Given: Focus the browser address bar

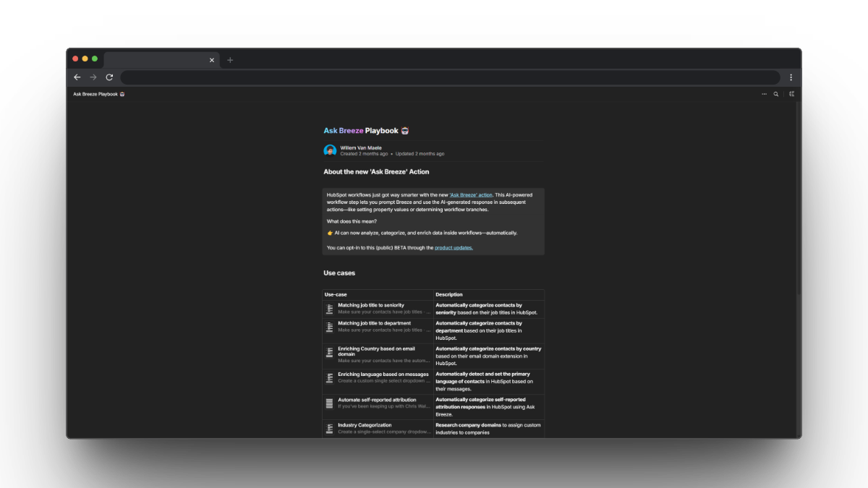Looking at the screenshot, I should (x=450, y=77).
